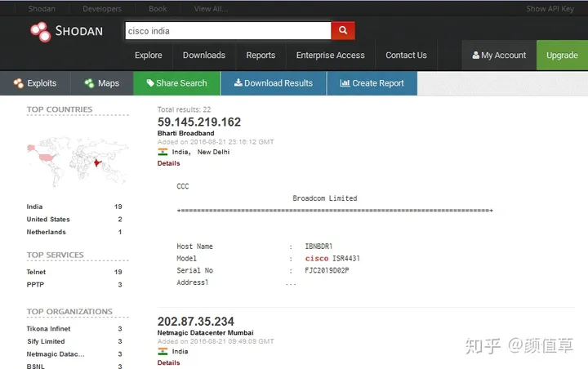
Task: Filter by Tikona Infinet organization
Action: pyautogui.click(x=48, y=329)
